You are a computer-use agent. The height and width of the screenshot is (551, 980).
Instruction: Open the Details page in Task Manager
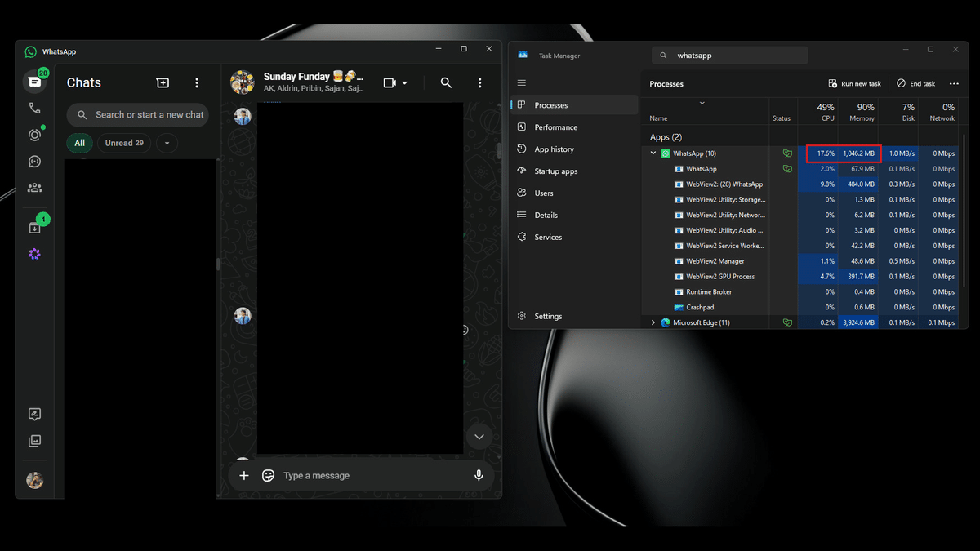click(x=575, y=216)
